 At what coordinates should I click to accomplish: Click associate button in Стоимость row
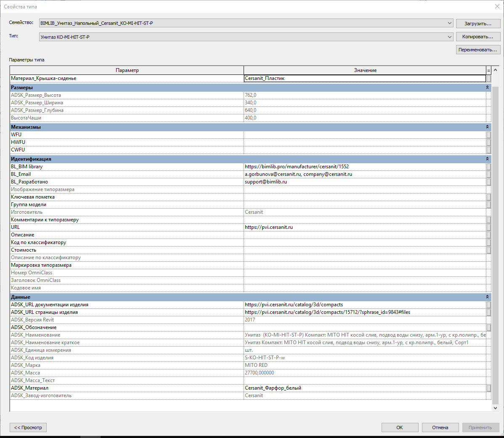[x=488, y=250]
